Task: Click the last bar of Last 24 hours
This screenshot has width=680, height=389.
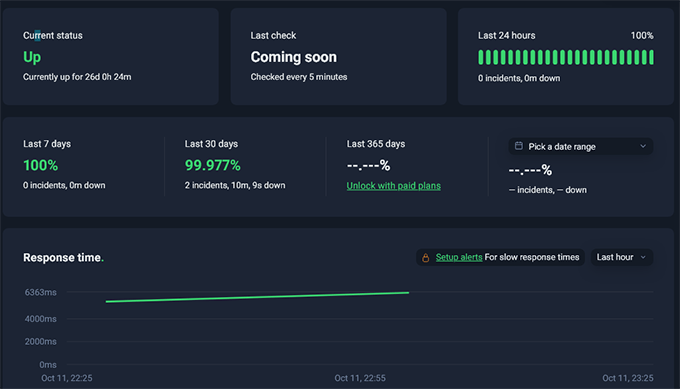Action: [651, 57]
